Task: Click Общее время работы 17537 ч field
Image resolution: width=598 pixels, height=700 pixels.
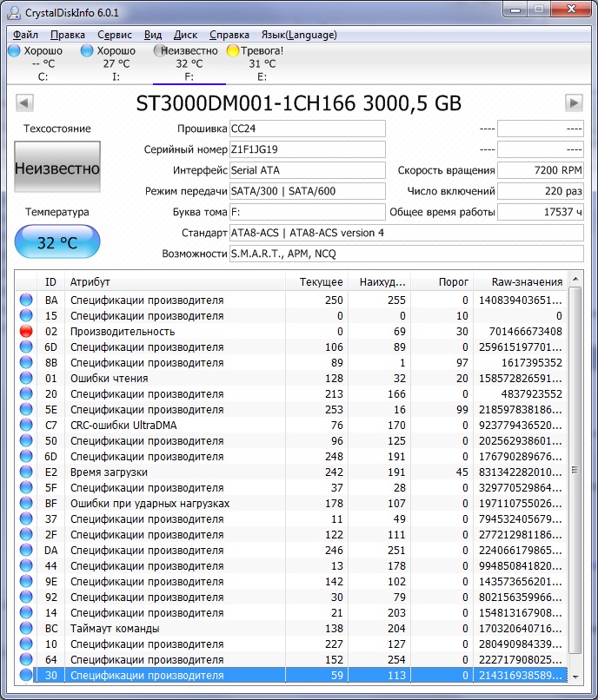Action: (x=541, y=212)
